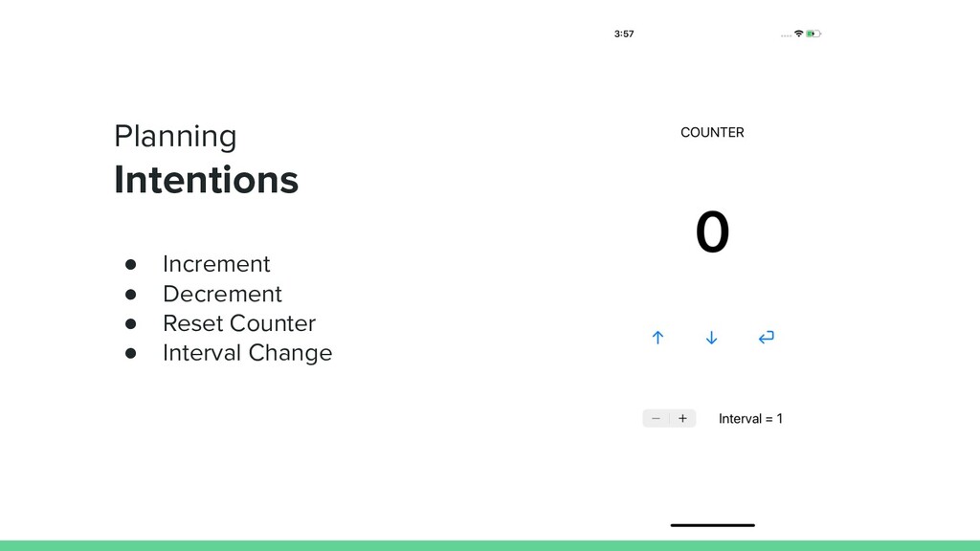Screen dimensions: 980x551
Task: Click the Reset Counter bullet item
Action: pyautogui.click(x=239, y=323)
